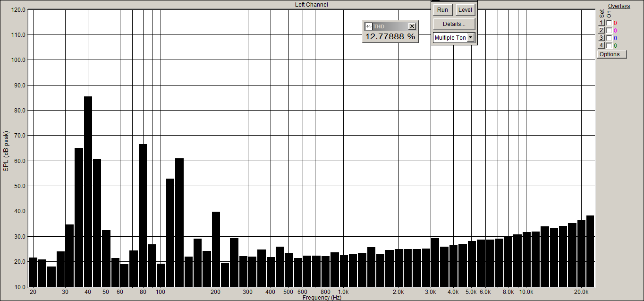Image resolution: width=644 pixels, height=301 pixels.
Task: Click the 120.0 label on the SPL axis
Action: (x=19, y=9)
